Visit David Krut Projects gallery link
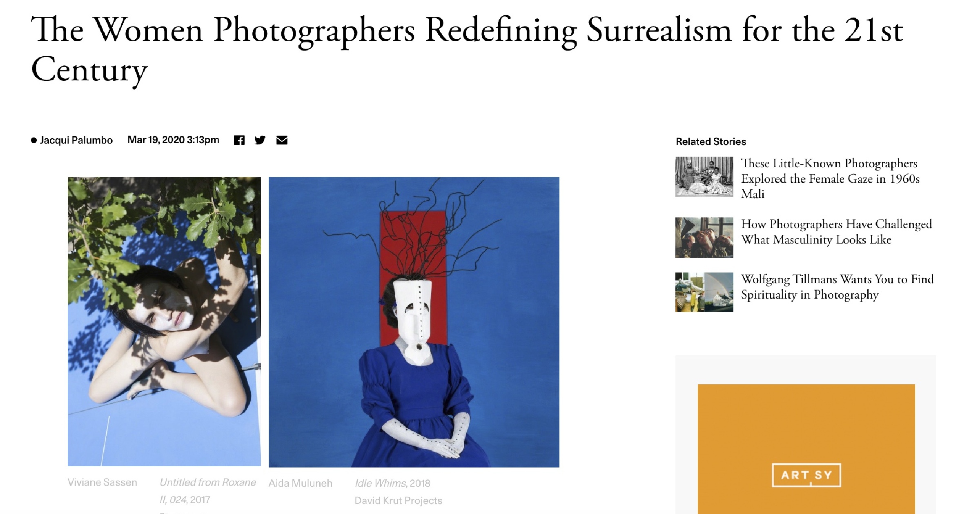The image size is (980, 514). tap(398, 501)
